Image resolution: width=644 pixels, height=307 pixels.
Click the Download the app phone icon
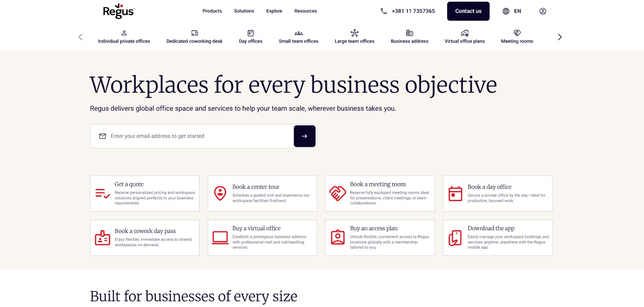tap(455, 238)
